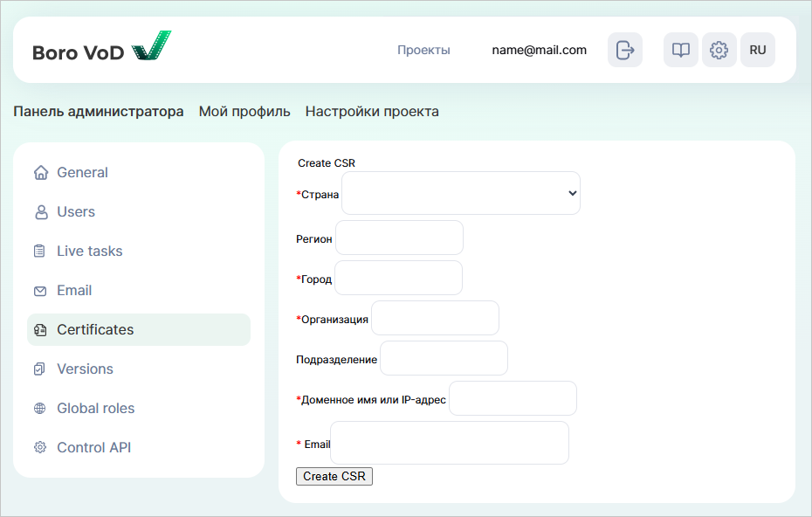The image size is (812, 517).
Task: Click the Create CSR form heading
Action: [327, 163]
